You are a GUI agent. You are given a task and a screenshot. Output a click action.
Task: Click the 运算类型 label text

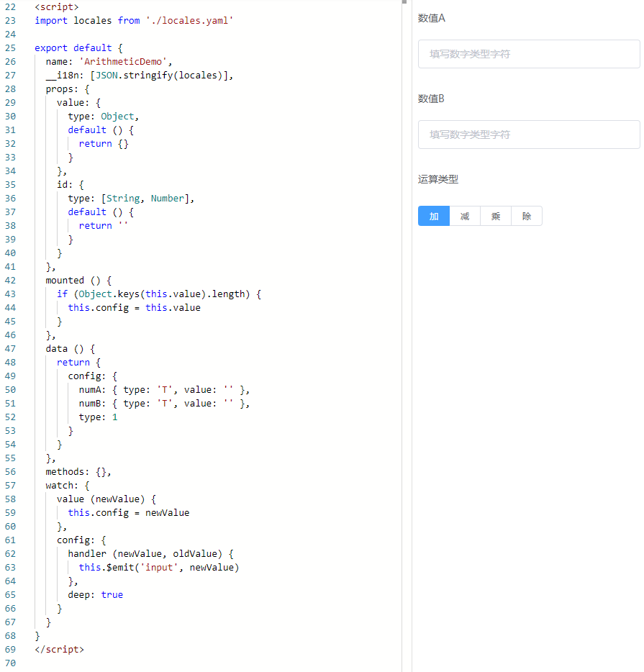(438, 179)
